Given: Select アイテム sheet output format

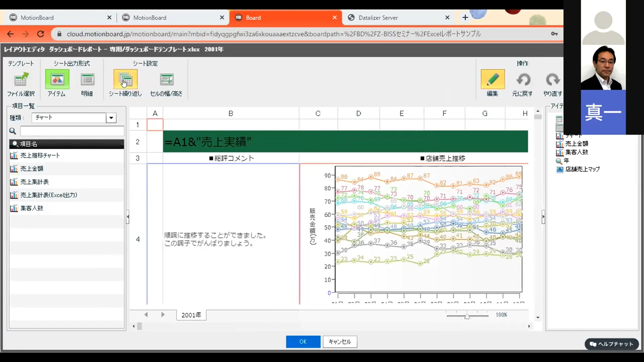Looking at the screenshot, I should click(57, 84).
